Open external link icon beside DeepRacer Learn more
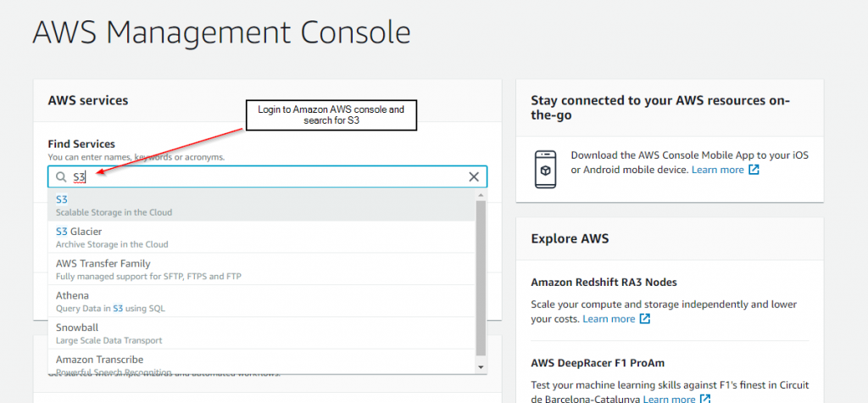 coord(705,399)
